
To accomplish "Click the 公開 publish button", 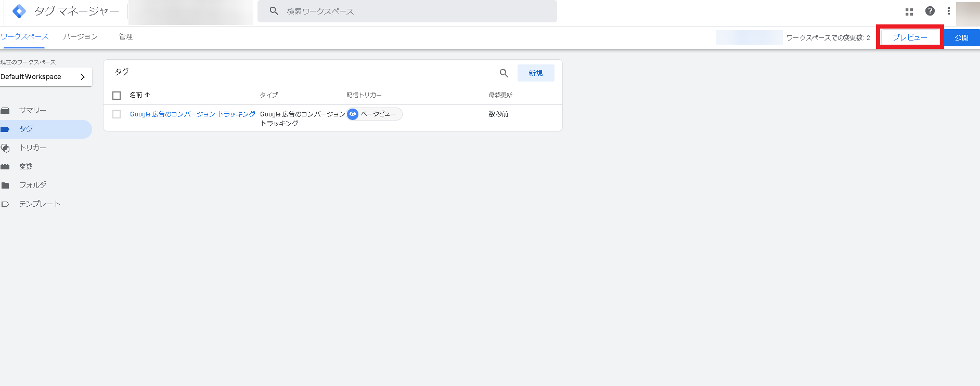I will [962, 37].
